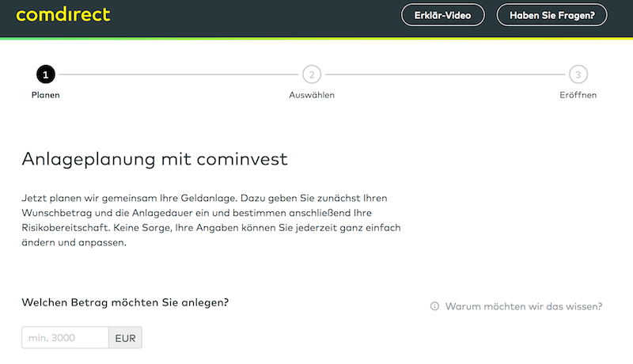Select step 3 circle Eröffnen
Screen dimensions: 633x364
[578, 74]
